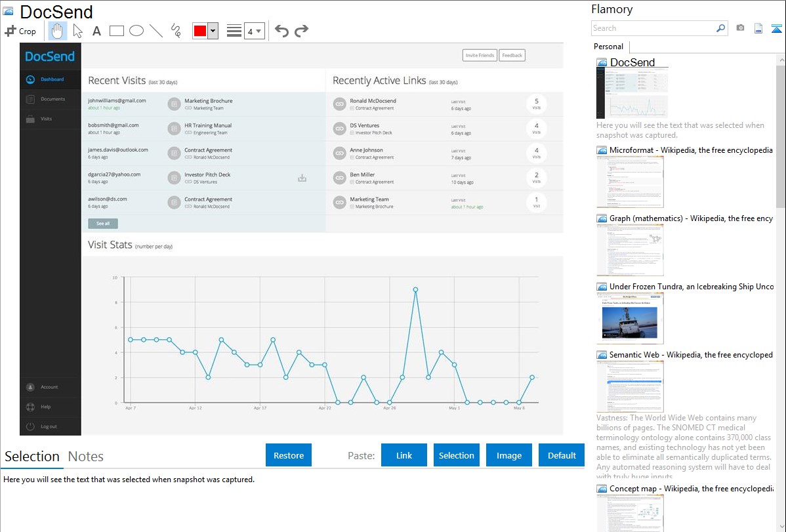Click the Ben Miller link row

[444, 178]
